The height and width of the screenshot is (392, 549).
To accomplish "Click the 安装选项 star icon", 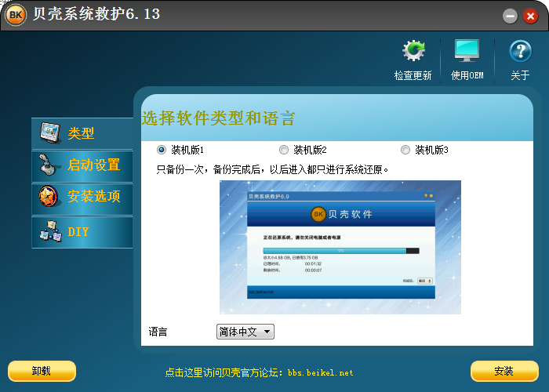I will pyautogui.click(x=49, y=196).
